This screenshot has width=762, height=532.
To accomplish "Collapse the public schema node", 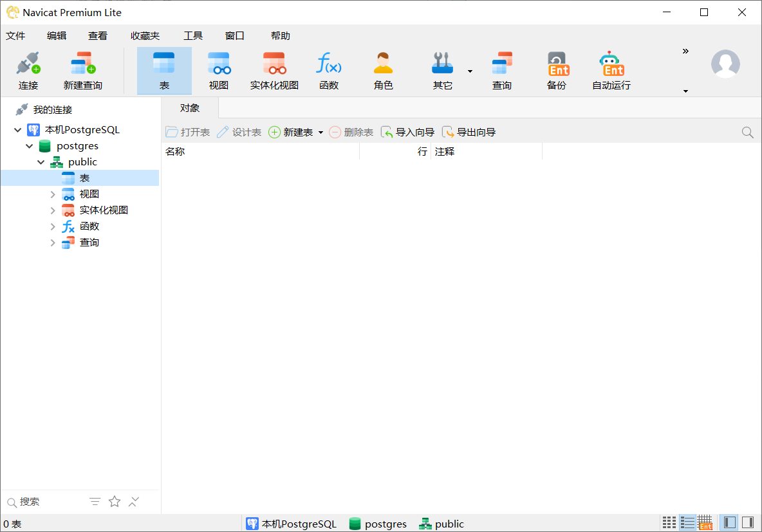I will (x=41, y=161).
